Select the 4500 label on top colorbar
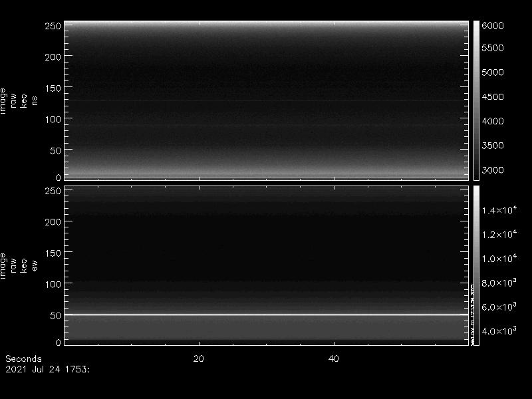 (493, 97)
